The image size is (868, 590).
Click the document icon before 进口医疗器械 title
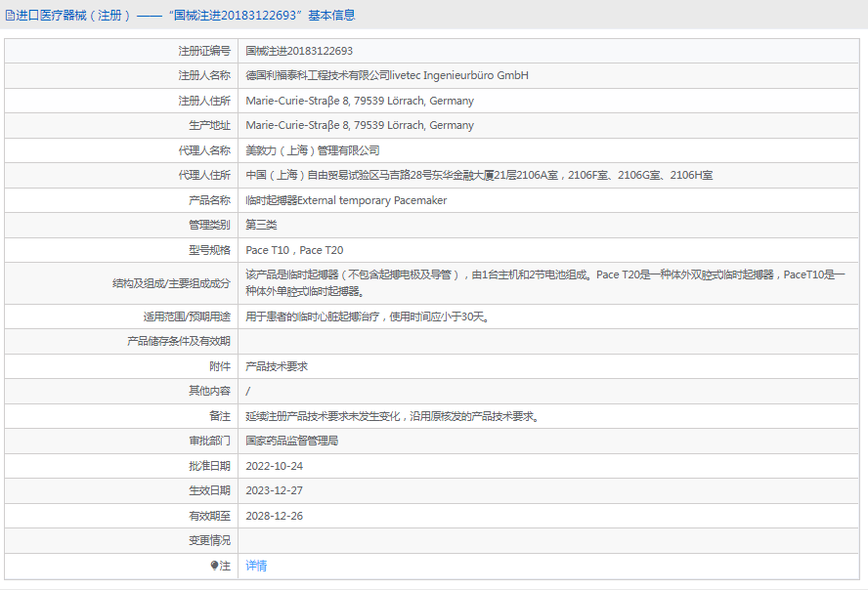point(10,16)
